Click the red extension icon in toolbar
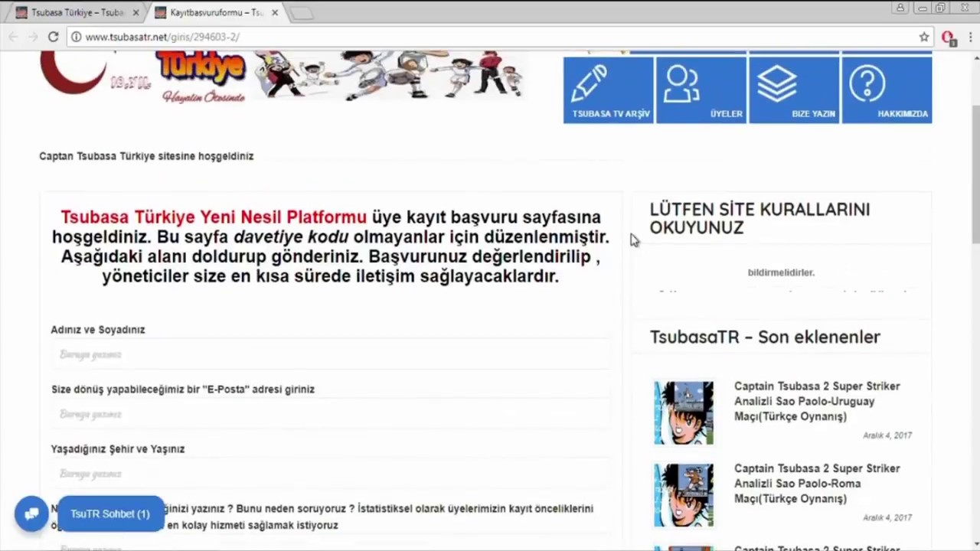The image size is (980, 551). [x=948, y=37]
